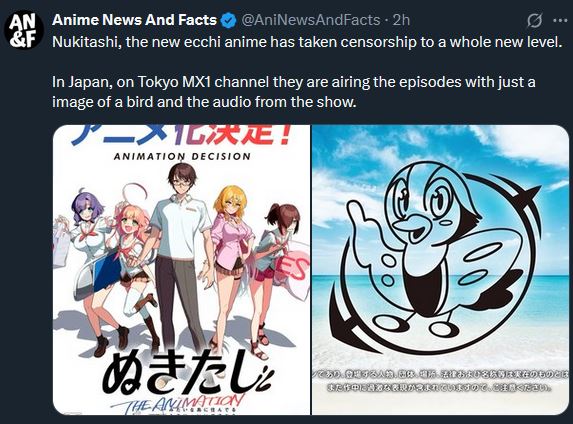Open the @AniNewsAndFacts handle link
Image resolution: width=573 pixels, height=424 pixels.
click(x=311, y=20)
